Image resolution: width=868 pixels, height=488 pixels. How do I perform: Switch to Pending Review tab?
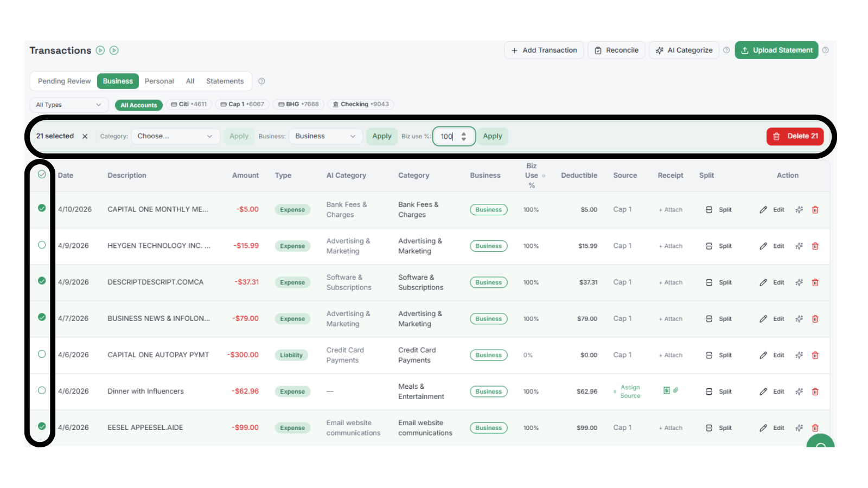64,81
